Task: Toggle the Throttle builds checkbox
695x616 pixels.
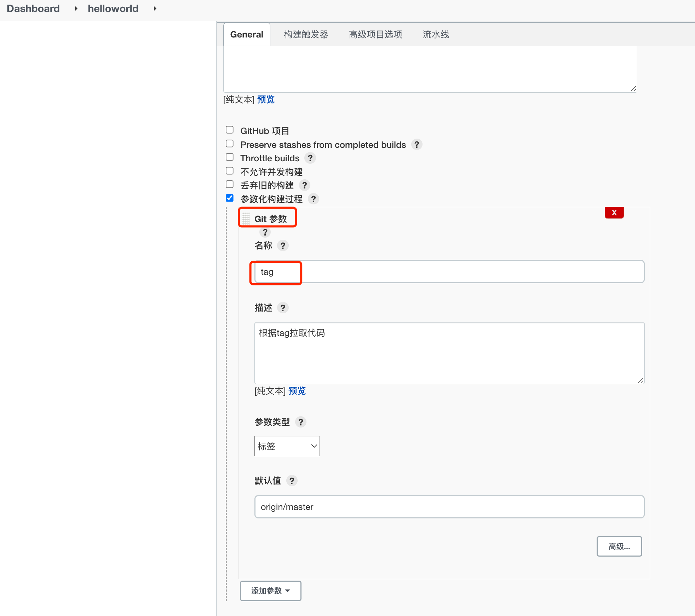Action: [230, 157]
